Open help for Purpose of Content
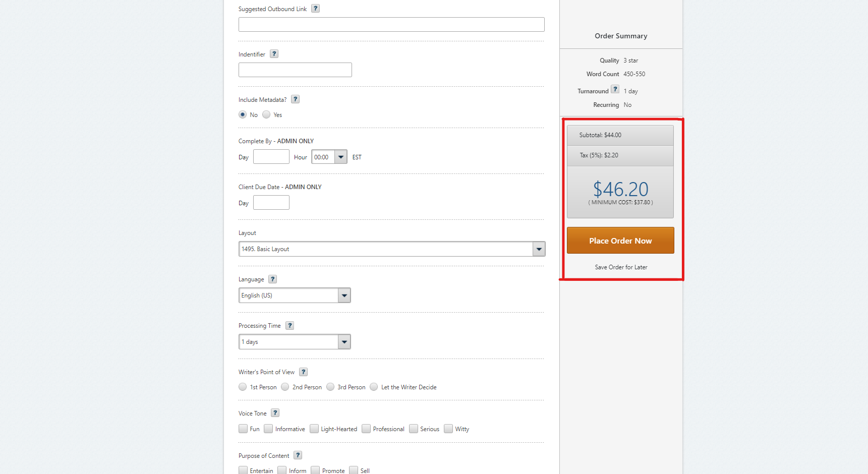868x474 pixels. [x=298, y=455]
